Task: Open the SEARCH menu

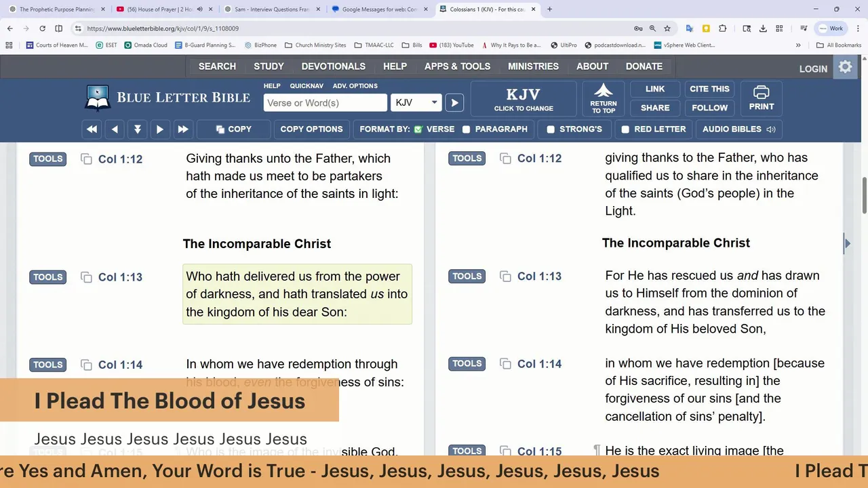Action: pos(217,66)
